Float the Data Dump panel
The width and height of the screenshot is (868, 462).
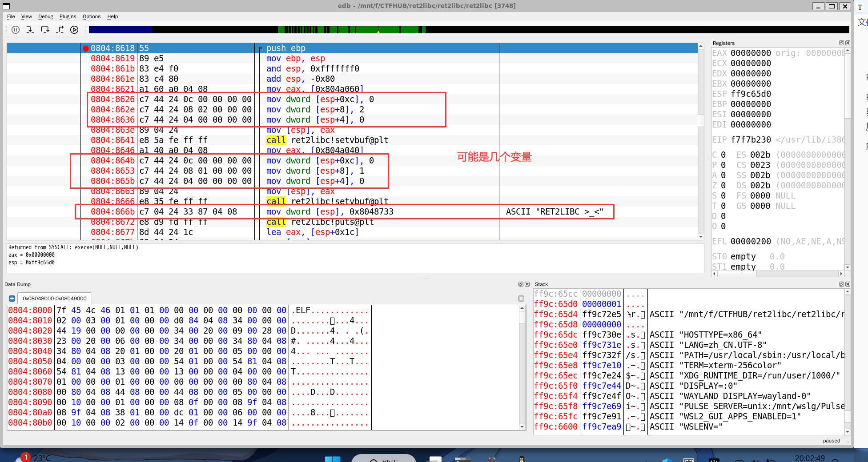(521, 284)
